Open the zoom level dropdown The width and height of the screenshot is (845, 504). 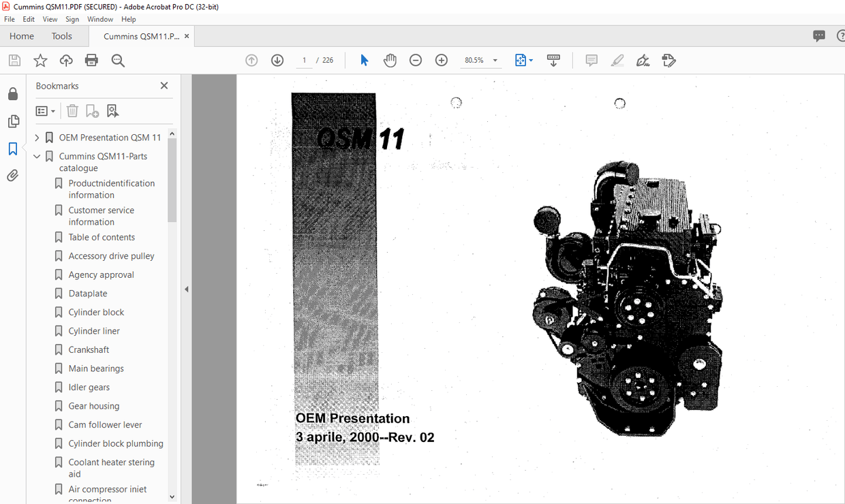point(495,60)
